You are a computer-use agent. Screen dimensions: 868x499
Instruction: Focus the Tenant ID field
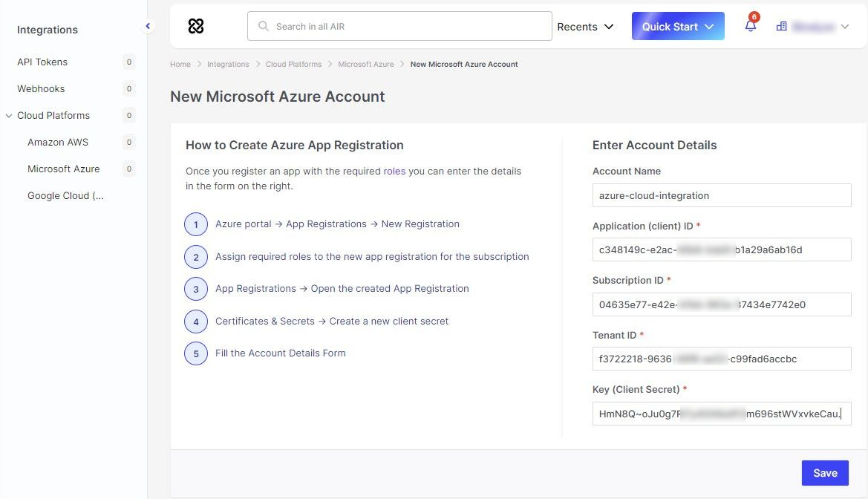[x=721, y=359]
